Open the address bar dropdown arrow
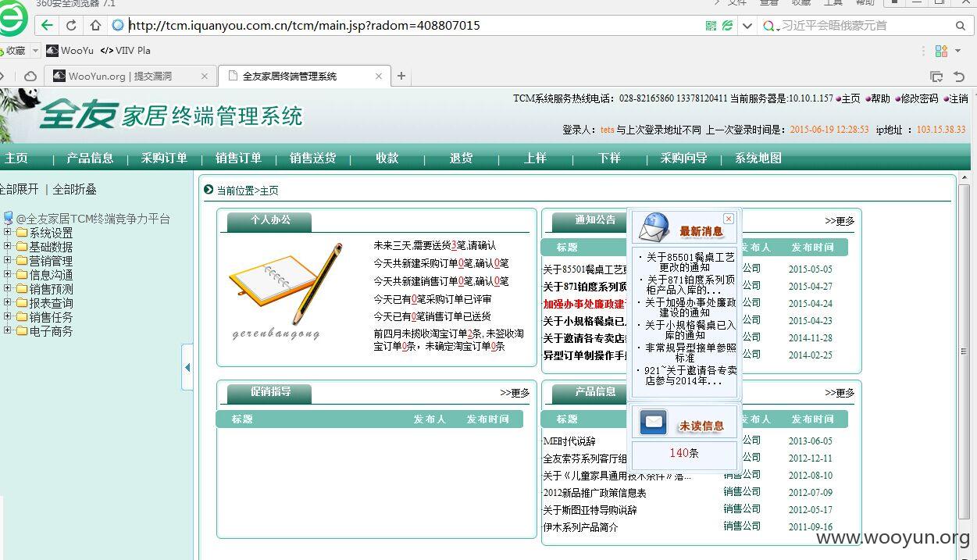The width and height of the screenshot is (977, 560). [x=747, y=26]
